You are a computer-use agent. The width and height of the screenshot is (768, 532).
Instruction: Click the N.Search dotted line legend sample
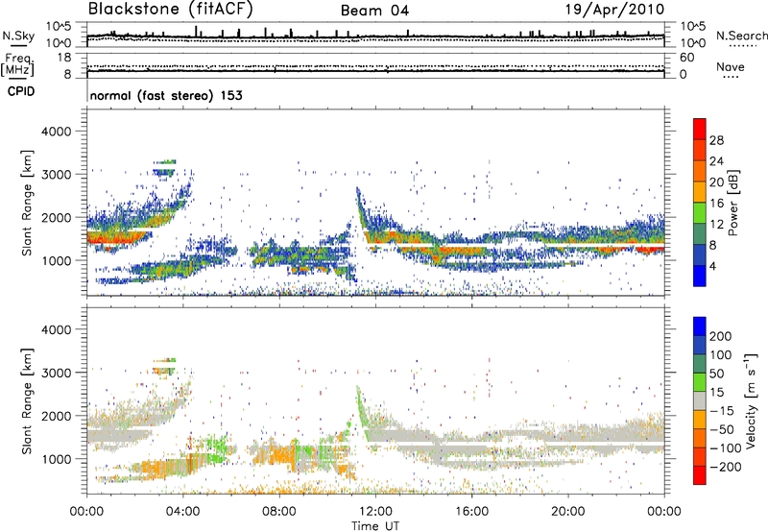click(x=743, y=46)
